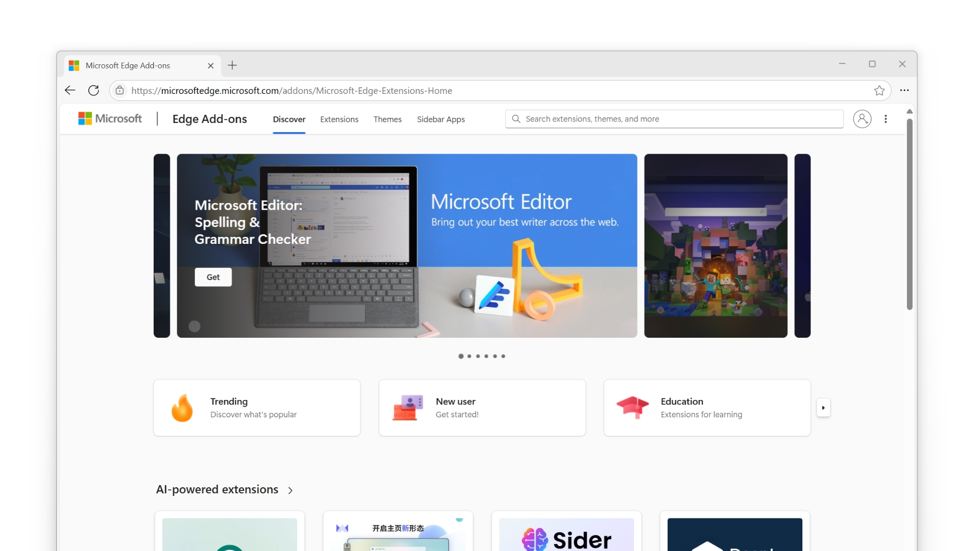Click the Trending flame icon
Screen dimensions: 980x551
coord(182,408)
